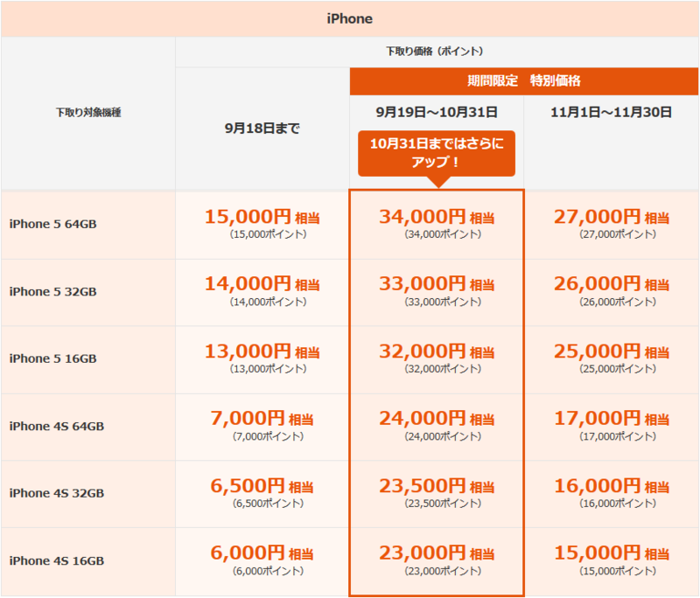700x598 pixels.
Task: Click the "6,500円相当" price
Action: pos(262,486)
